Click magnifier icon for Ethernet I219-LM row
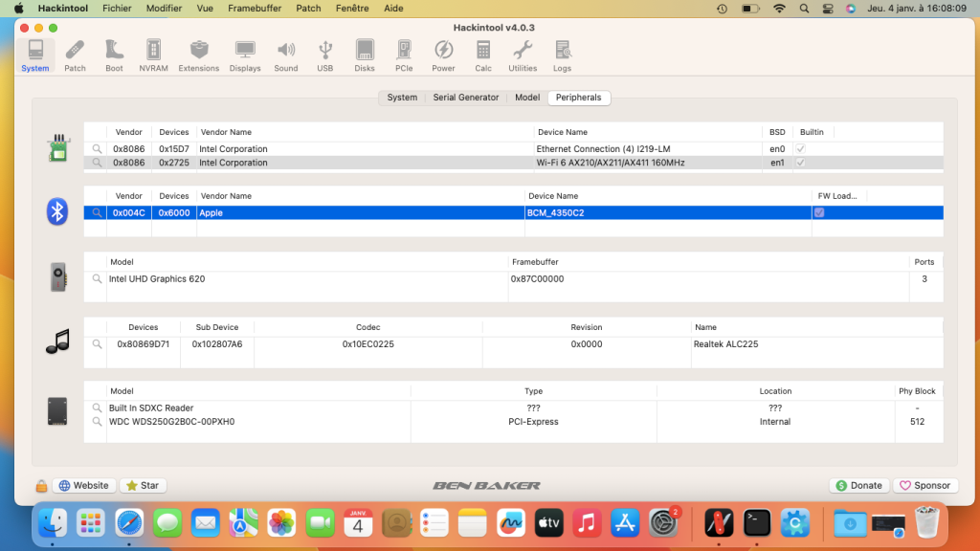Screen dimensions: 980x551 (97, 148)
